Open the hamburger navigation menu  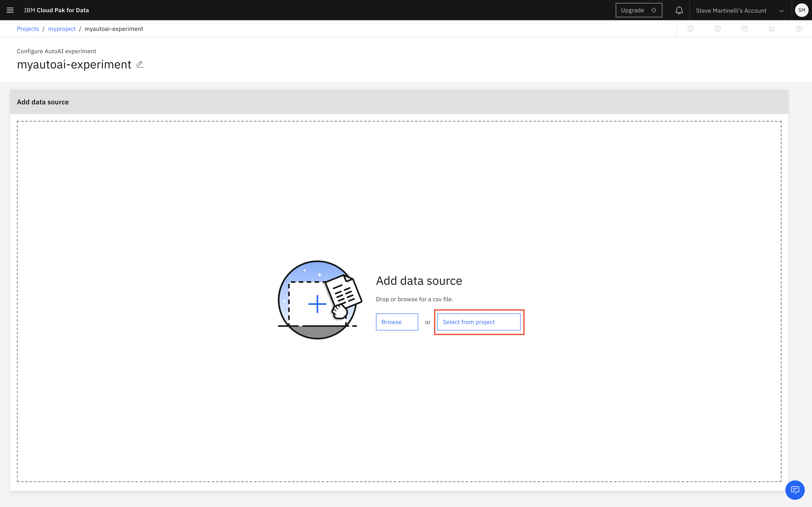[x=10, y=10]
